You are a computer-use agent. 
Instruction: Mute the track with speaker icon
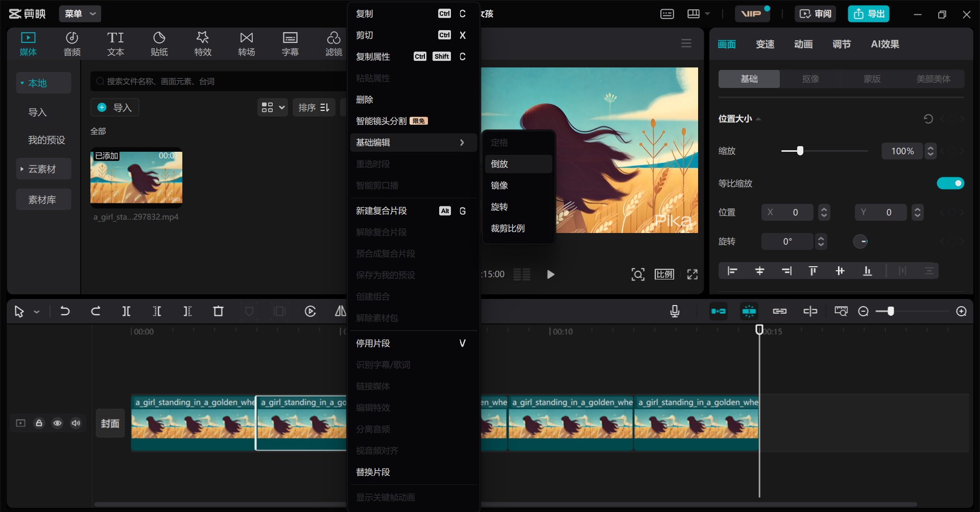click(x=76, y=423)
